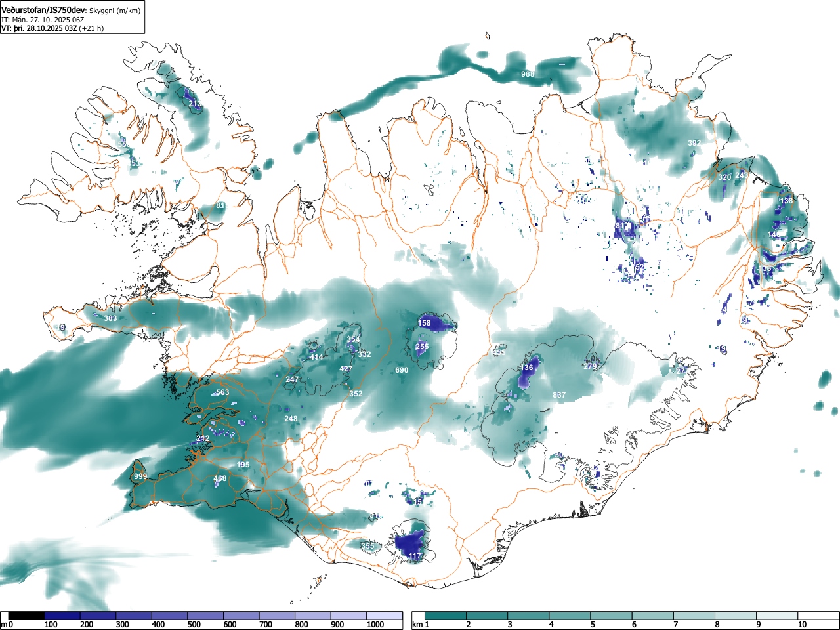The height and width of the screenshot is (630, 840).
Task: Click the black 0–100 m legend swatch
Action: tap(26, 616)
